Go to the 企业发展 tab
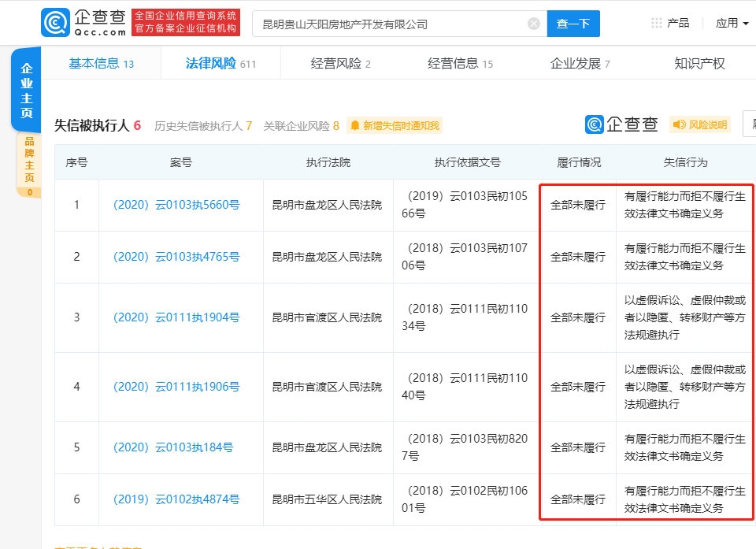Viewport: 756px width, 549px height. pos(580,64)
